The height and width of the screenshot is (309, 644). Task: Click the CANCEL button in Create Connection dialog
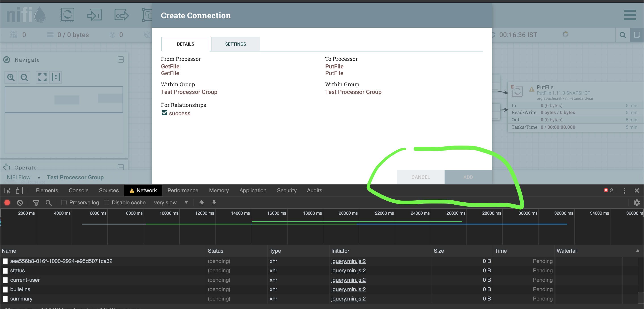[420, 177]
